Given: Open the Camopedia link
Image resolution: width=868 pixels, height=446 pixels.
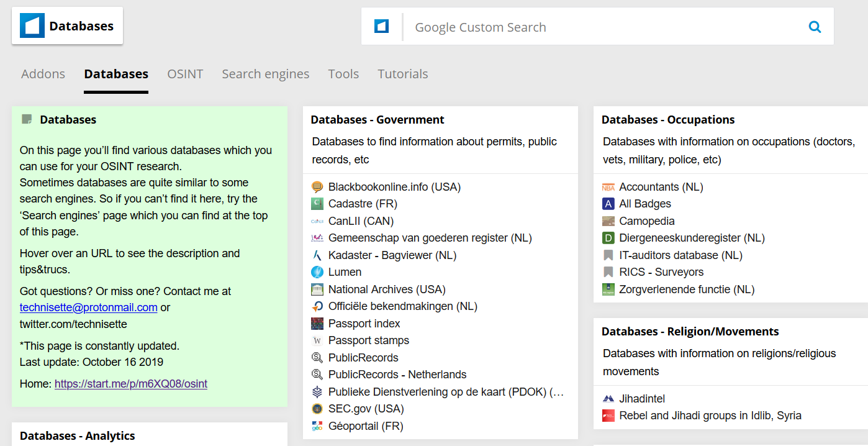Looking at the screenshot, I should [647, 221].
